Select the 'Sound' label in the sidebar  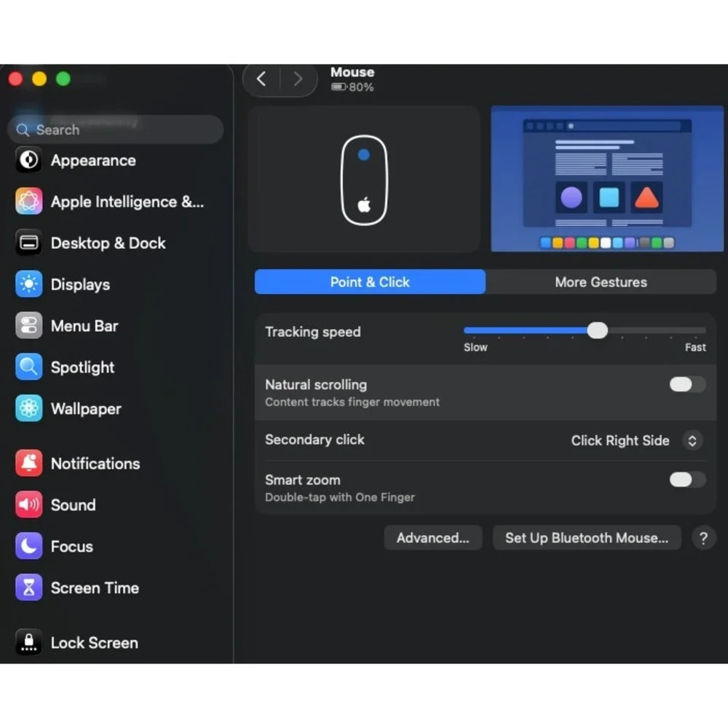coord(74,505)
